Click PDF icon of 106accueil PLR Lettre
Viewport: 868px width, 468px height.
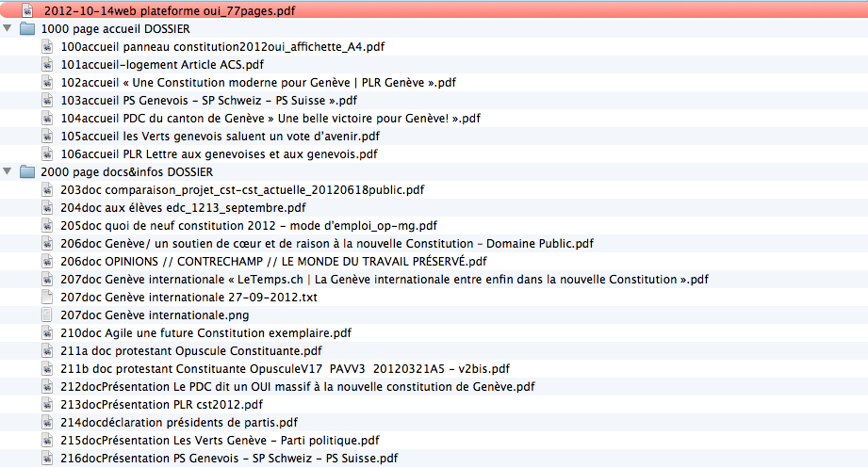pos(48,153)
